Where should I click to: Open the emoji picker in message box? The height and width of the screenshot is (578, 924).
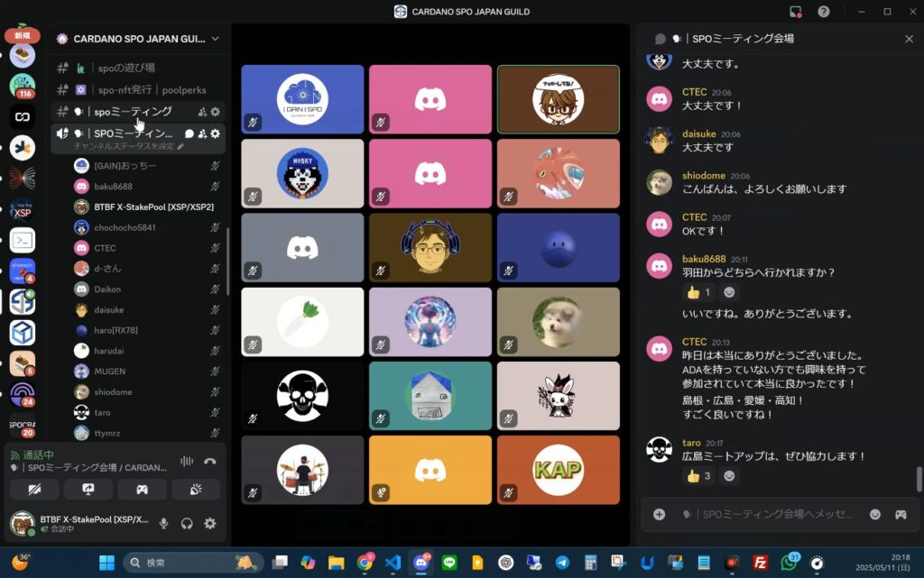coord(875,515)
